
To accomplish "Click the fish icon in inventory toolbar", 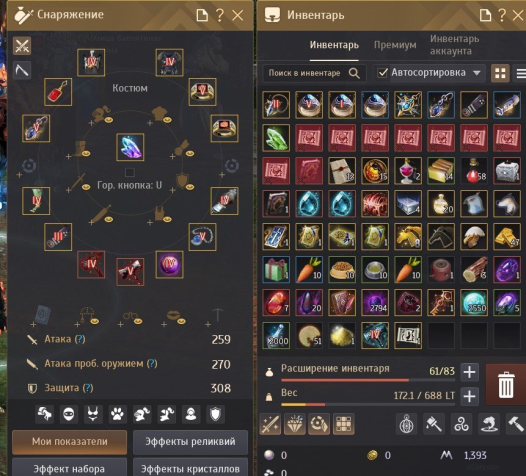I will click(x=488, y=424).
